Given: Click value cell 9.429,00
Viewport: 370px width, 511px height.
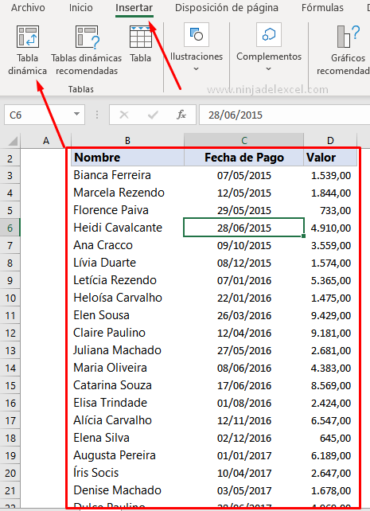Looking at the screenshot, I should pos(330,315).
